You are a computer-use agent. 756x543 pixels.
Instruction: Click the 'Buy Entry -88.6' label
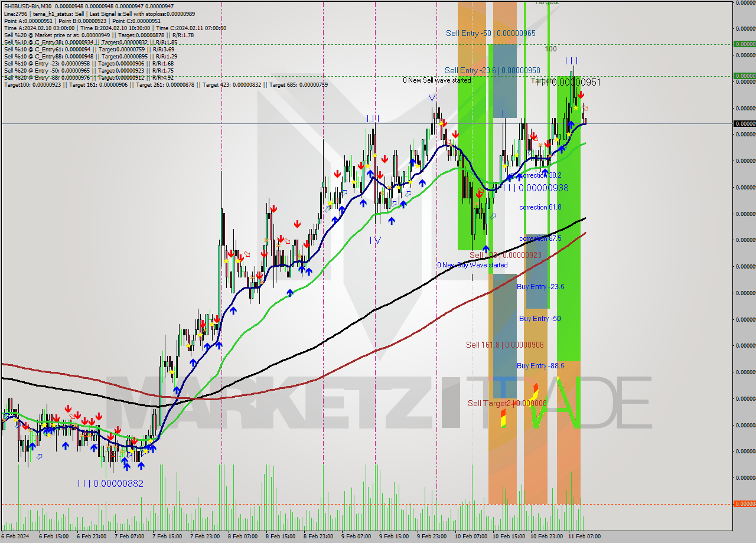pyautogui.click(x=540, y=366)
